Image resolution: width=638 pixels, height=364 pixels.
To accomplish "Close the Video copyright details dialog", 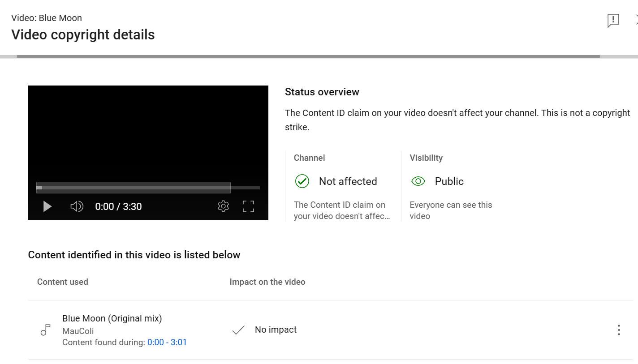I will click(x=636, y=20).
